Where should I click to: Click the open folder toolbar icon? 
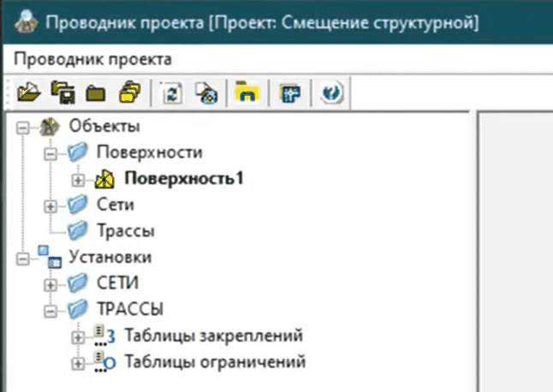(27, 92)
